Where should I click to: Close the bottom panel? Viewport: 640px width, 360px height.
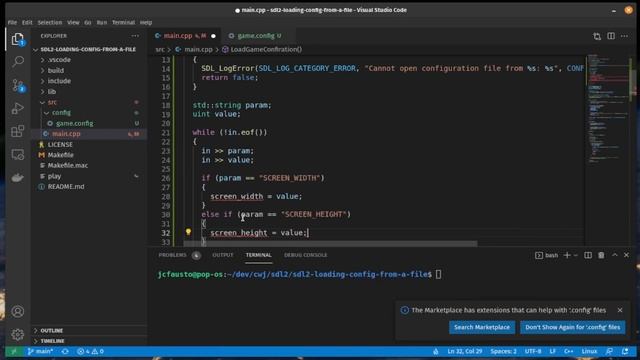click(x=627, y=255)
